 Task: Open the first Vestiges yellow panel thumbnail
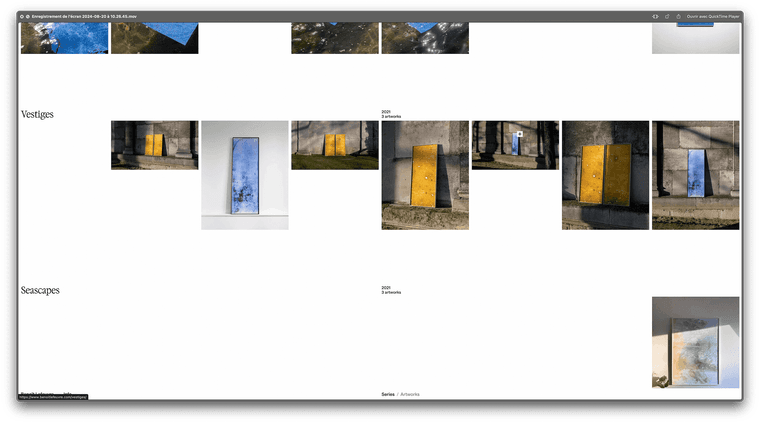coord(154,145)
